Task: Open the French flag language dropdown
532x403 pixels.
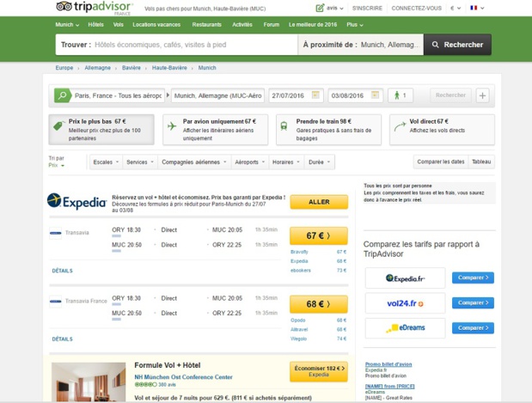Action: tap(477, 8)
